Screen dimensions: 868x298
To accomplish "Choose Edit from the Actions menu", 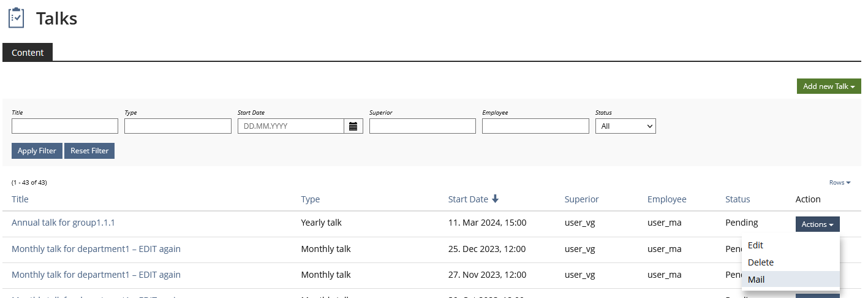I will pos(755,245).
